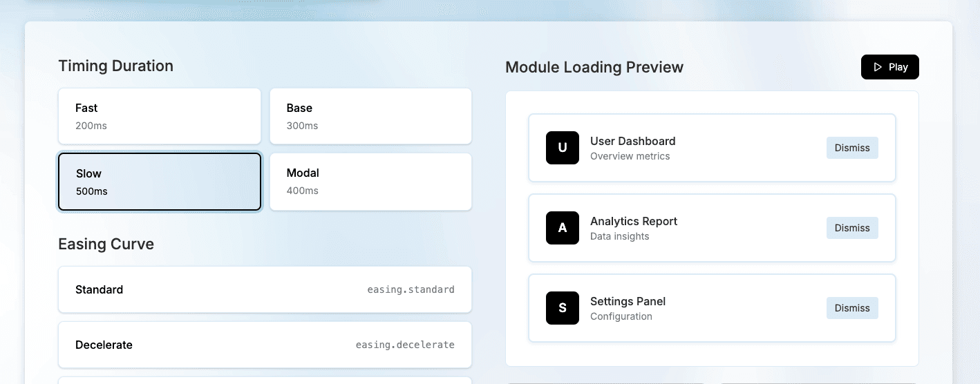Image resolution: width=980 pixels, height=384 pixels.
Task: Click the "Module Loading Preview" heading
Action: point(594,67)
